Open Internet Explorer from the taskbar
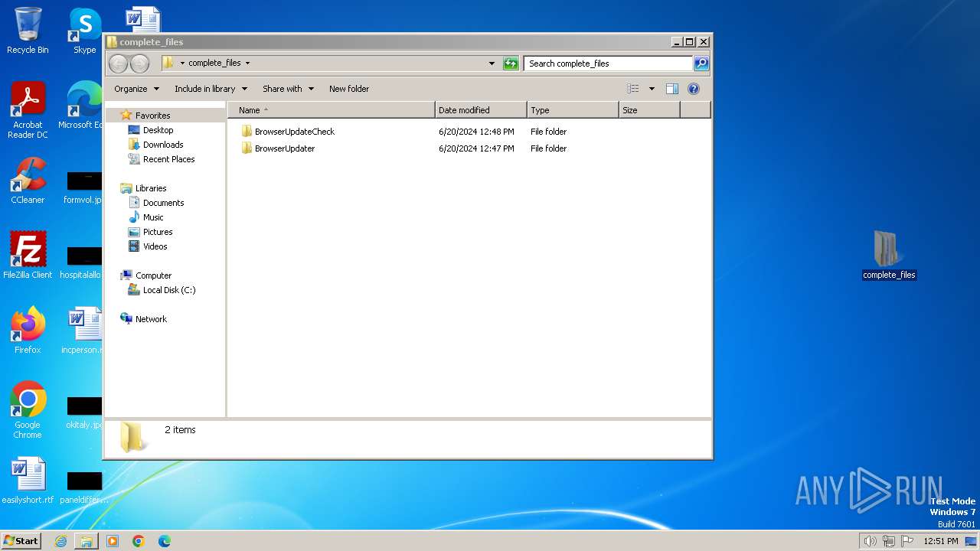The width and height of the screenshot is (980, 551). pos(60,541)
